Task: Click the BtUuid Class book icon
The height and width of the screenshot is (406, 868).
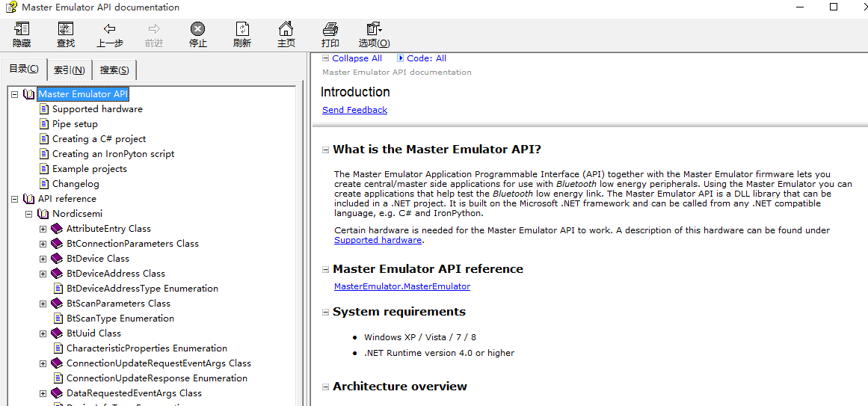Action: [x=57, y=333]
